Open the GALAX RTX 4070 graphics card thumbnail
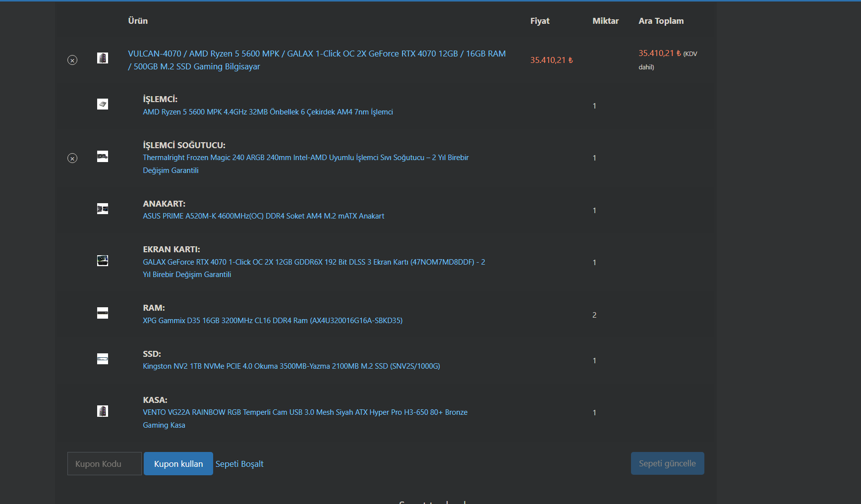 pos(103,261)
